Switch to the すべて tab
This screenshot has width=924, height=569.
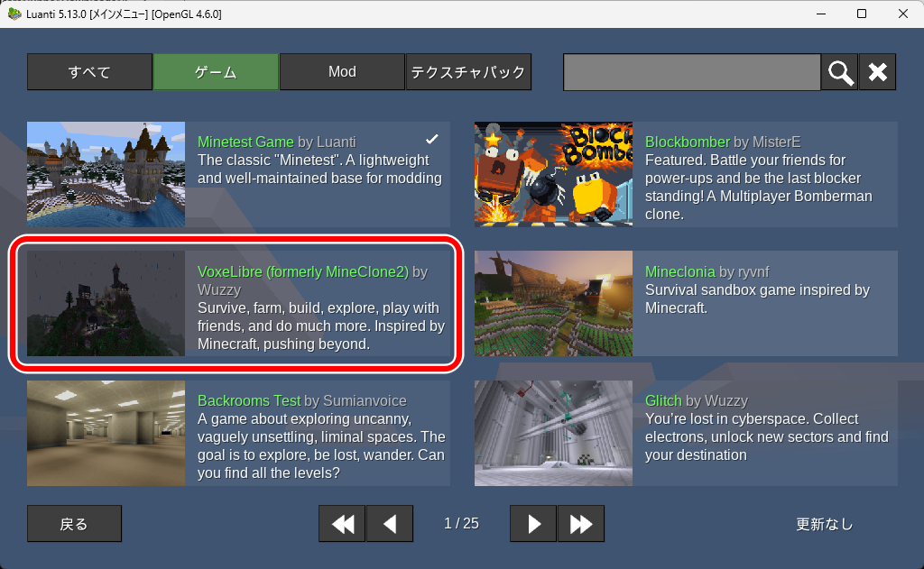(89, 72)
